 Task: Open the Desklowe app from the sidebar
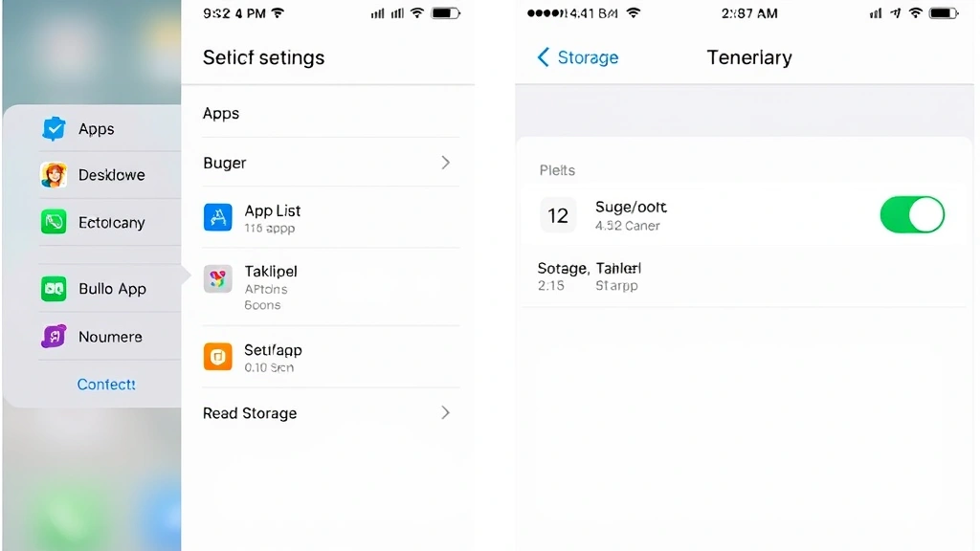[55, 175]
